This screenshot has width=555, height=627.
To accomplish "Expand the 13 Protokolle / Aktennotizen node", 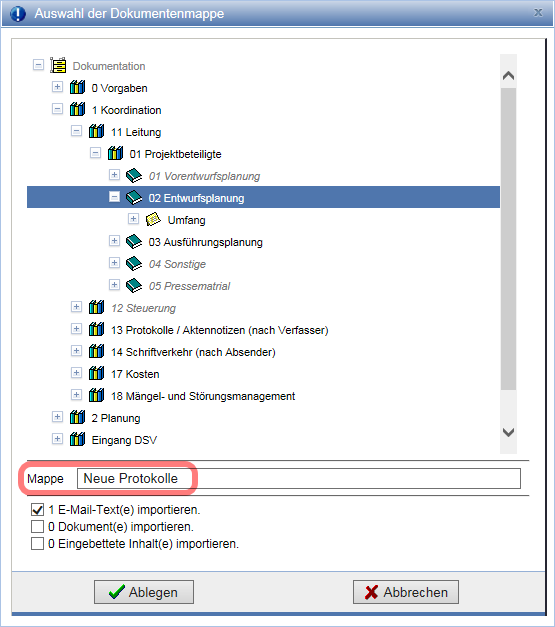I will point(76,329).
